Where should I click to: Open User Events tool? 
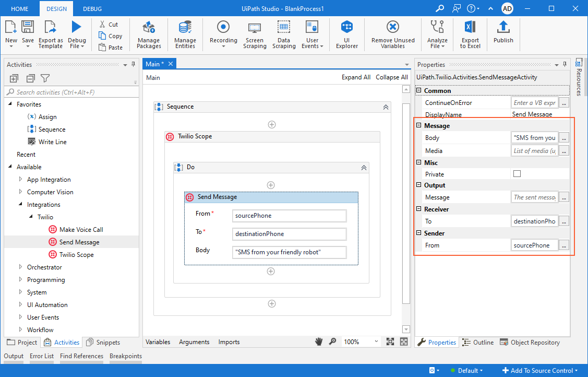[x=312, y=35]
